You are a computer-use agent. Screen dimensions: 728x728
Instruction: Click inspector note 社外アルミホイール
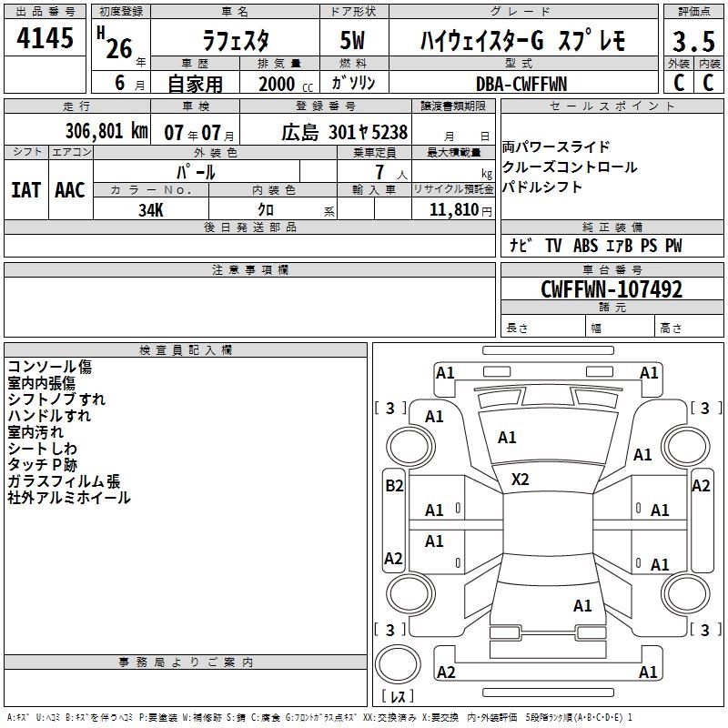pos(69,497)
